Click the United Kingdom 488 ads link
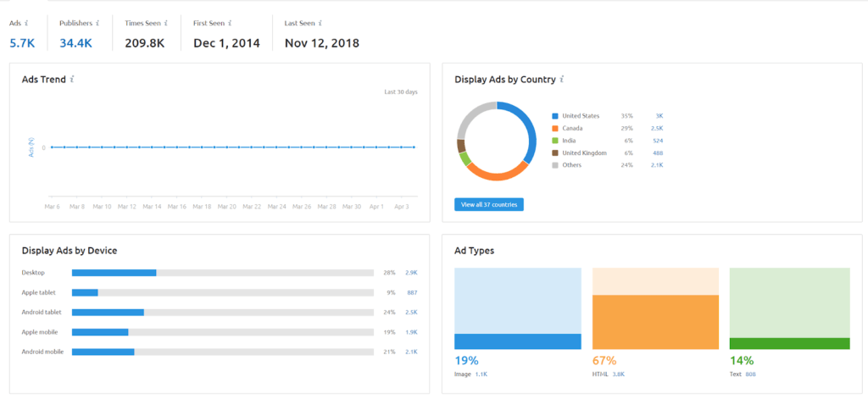 click(x=658, y=152)
